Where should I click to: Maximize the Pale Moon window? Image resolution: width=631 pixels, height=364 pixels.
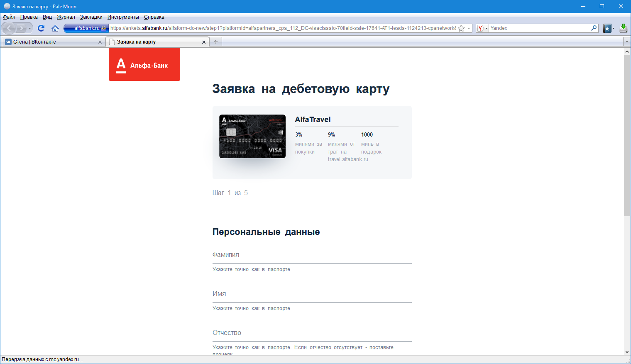pos(602,6)
